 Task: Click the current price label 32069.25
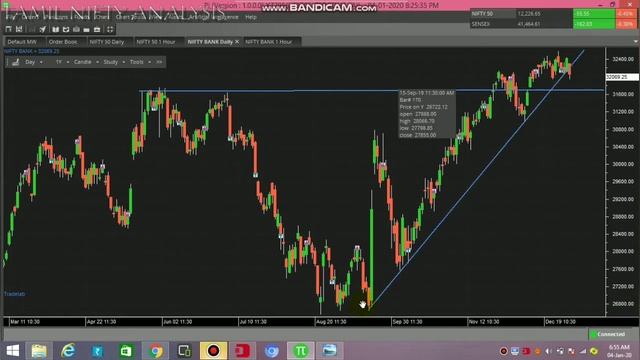coord(622,77)
